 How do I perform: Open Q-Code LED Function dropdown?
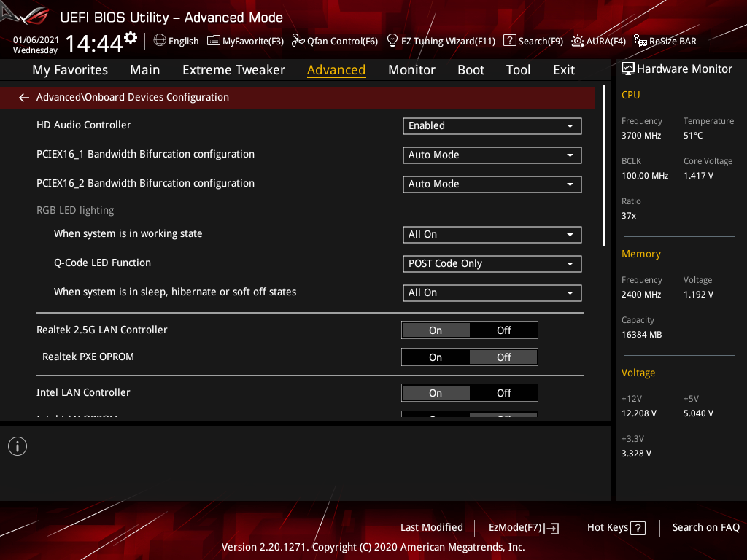click(492, 264)
